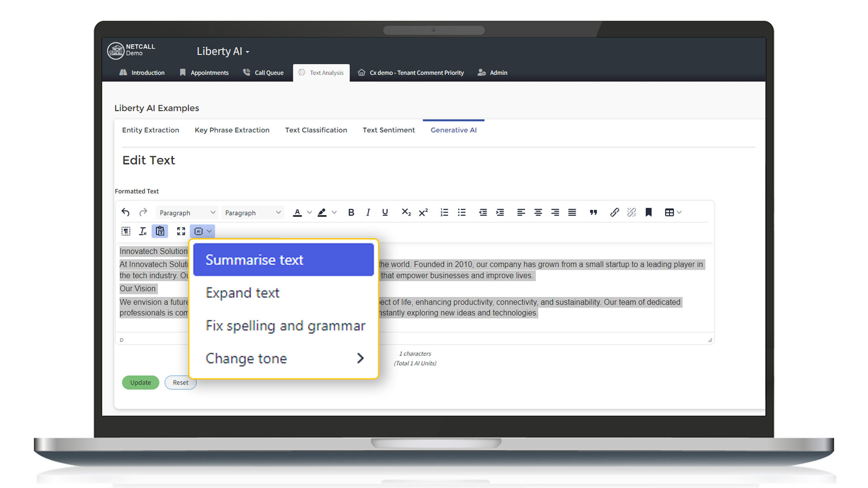Redo the last change
868x488 pixels.
pyautogui.click(x=143, y=212)
